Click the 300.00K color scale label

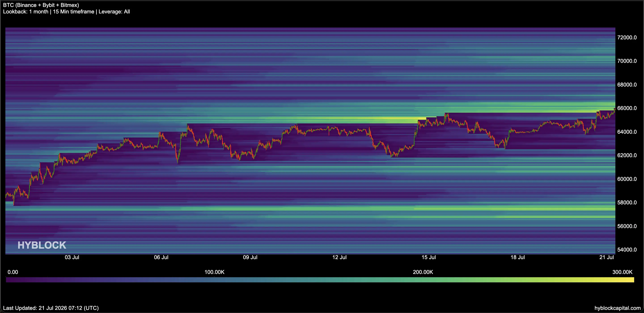pos(623,272)
